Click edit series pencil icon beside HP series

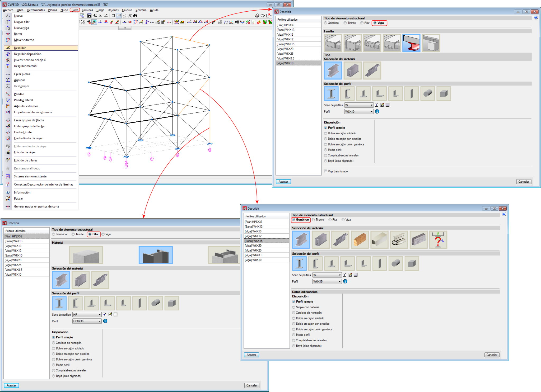tap(110, 314)
